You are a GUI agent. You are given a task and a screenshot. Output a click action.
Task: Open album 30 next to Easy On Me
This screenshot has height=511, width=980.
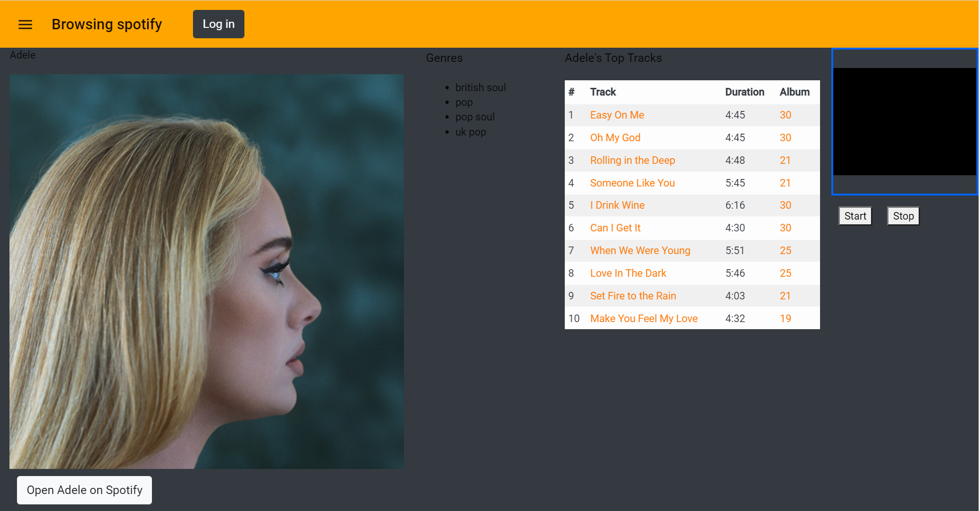[x=785, y=115]
